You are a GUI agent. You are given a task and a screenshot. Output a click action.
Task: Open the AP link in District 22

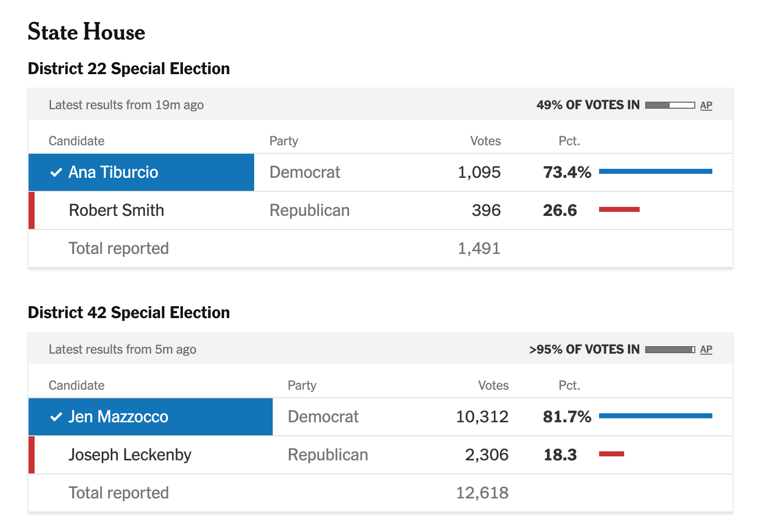(706, 105)
